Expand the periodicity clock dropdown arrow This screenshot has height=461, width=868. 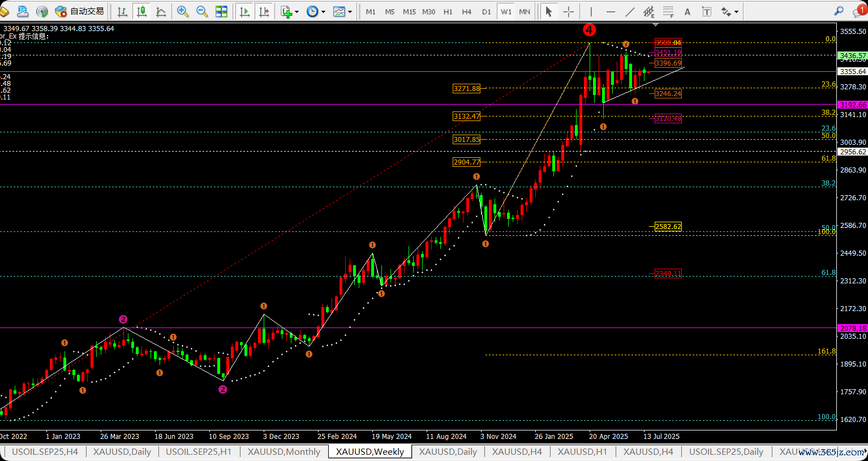pos(324,12)
